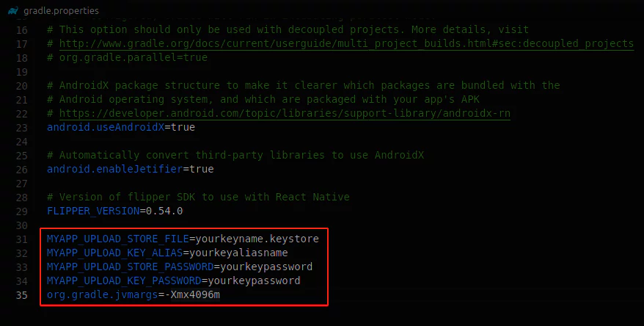Click the value yourkeyname.keystore

click(257, 239)
